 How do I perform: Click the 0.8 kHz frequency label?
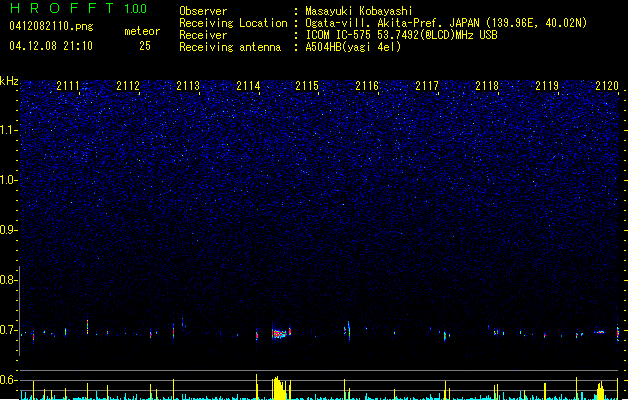(x=8, y=280)
